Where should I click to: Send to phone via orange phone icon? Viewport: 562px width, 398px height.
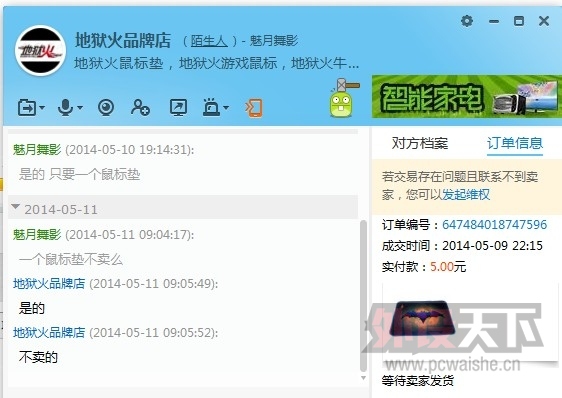point(254,108)
